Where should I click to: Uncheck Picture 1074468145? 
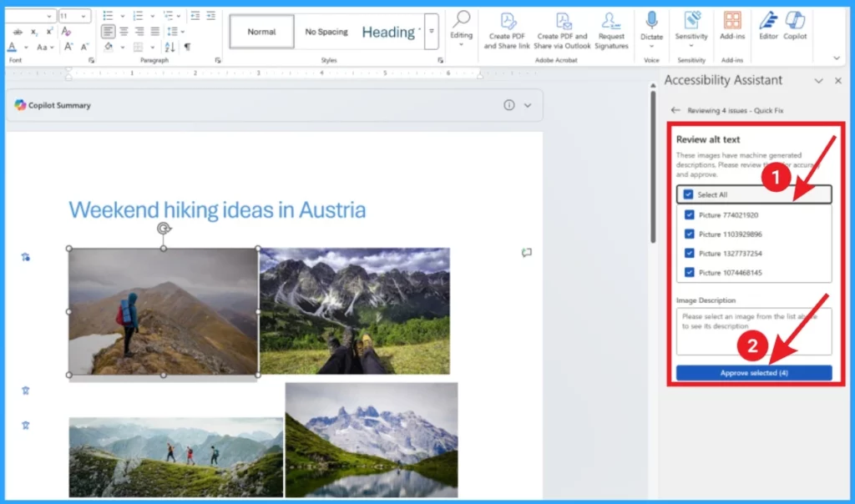(689, 272)
